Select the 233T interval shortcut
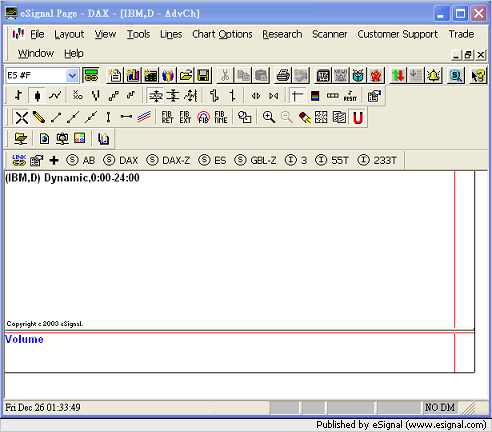 (377, 160)
